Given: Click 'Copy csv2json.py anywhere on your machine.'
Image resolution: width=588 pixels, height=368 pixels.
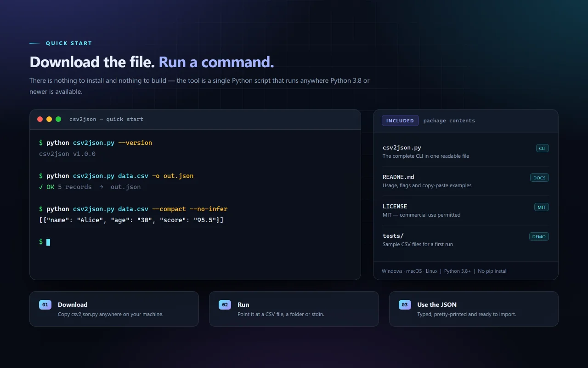Looking at the screenshot, I should point(111,314).
